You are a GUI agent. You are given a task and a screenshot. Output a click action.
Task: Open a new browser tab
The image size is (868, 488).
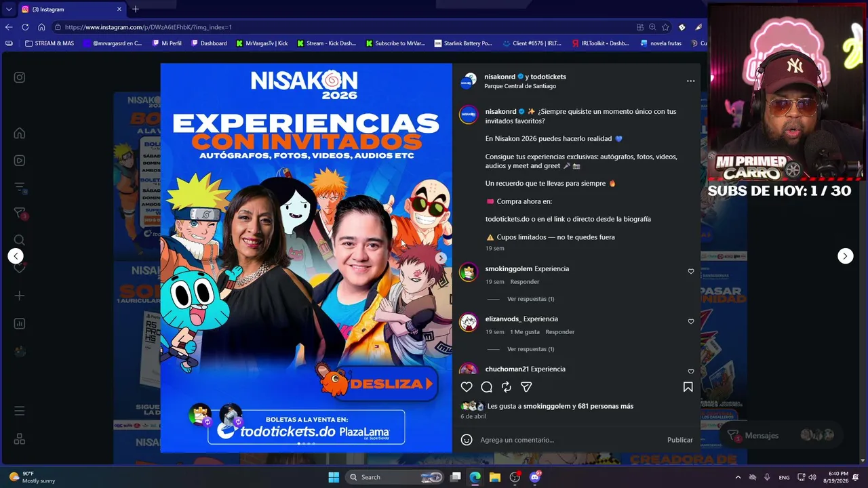tap(136, 9)
